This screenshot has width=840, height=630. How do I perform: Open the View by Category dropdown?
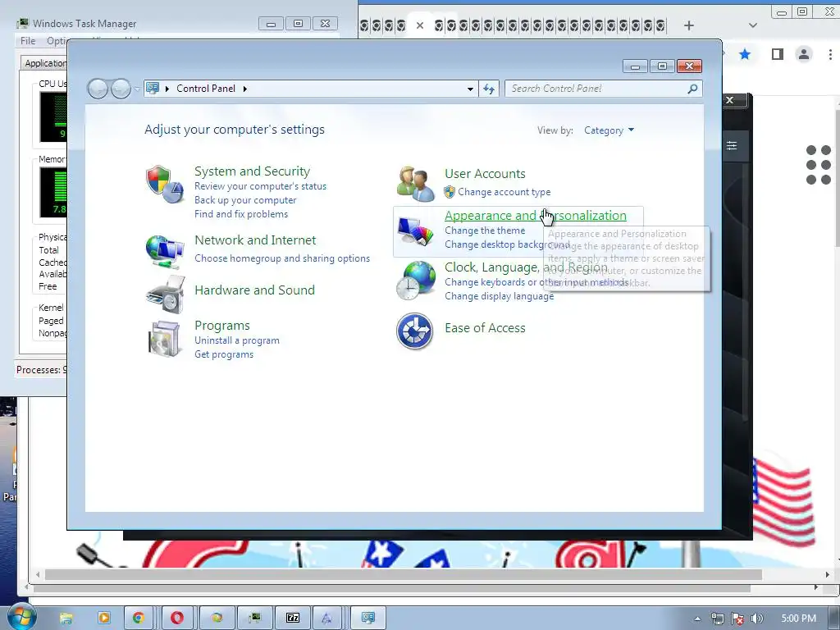pos(609,130)
